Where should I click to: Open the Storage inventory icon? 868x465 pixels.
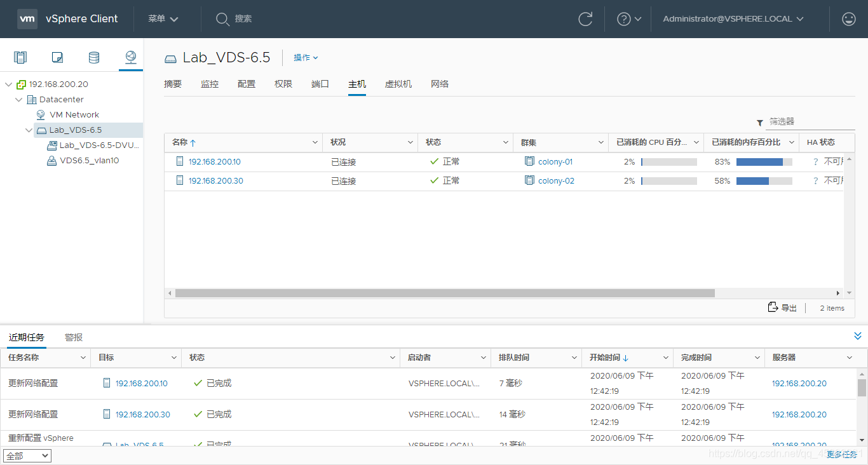point(94,57)
